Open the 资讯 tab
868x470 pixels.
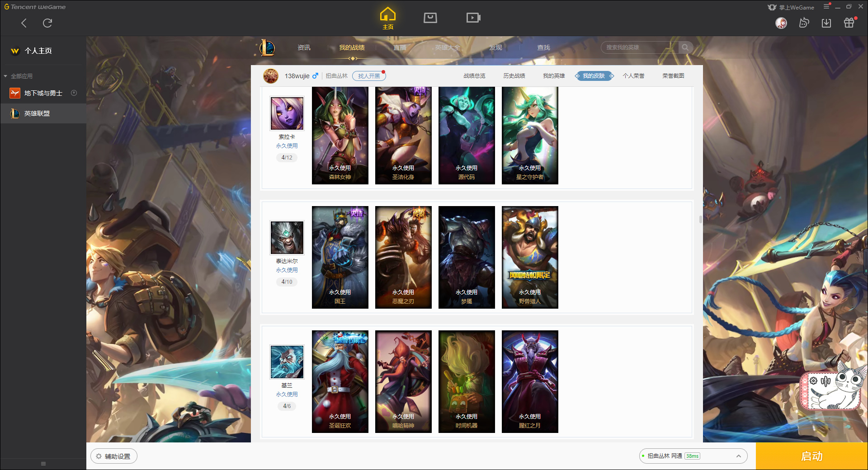pyautogui.click(x=304, y=47)
